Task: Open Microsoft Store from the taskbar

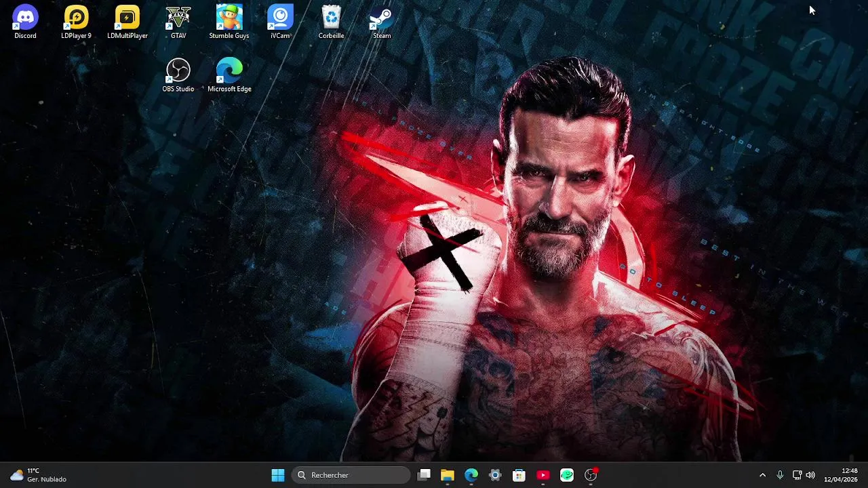Action: [519, 475]
